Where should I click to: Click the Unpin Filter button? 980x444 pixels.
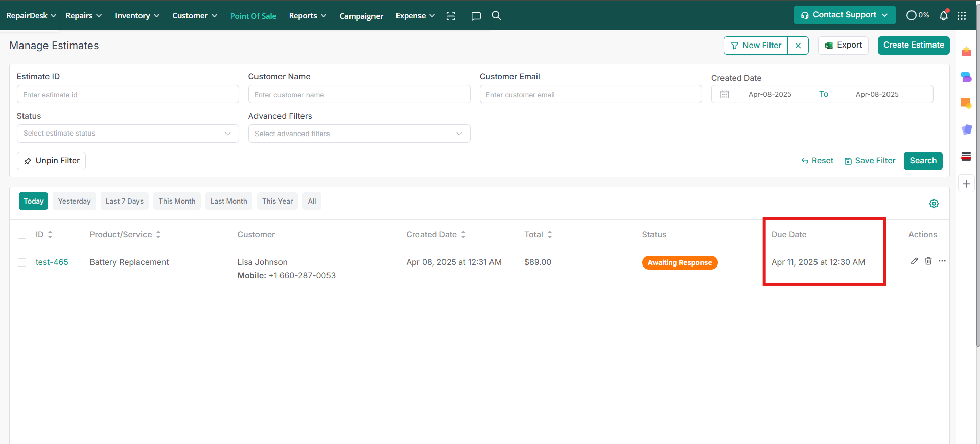pos(51,161)
